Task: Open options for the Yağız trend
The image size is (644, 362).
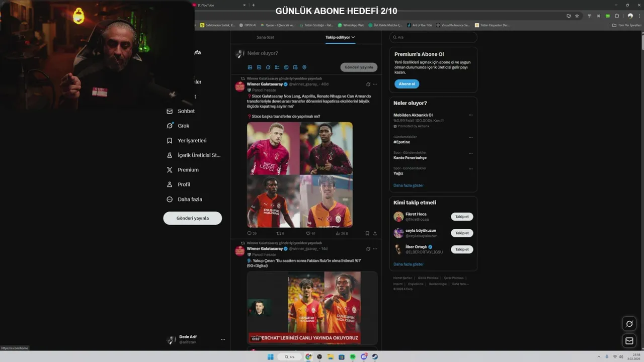Action: (471, 168)
